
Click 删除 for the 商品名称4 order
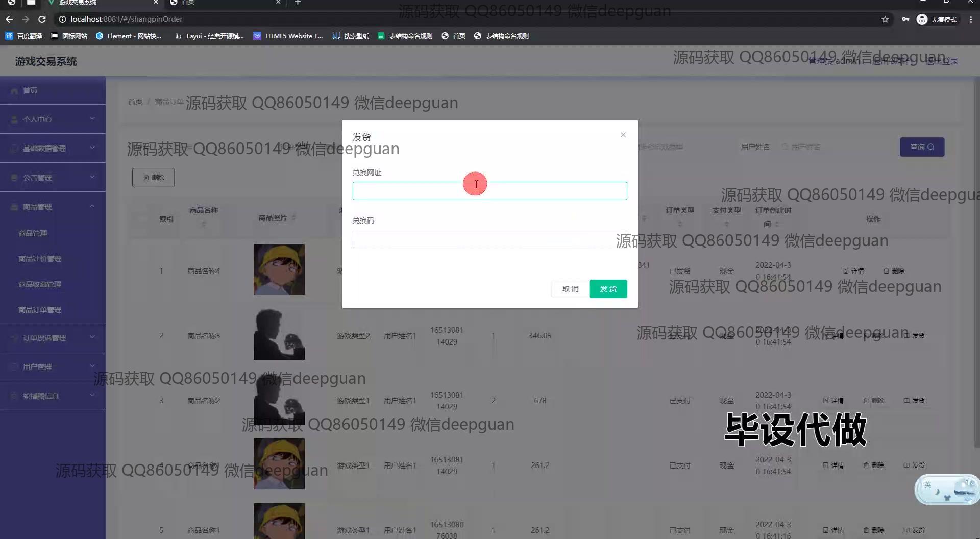[x=894, y=271]
